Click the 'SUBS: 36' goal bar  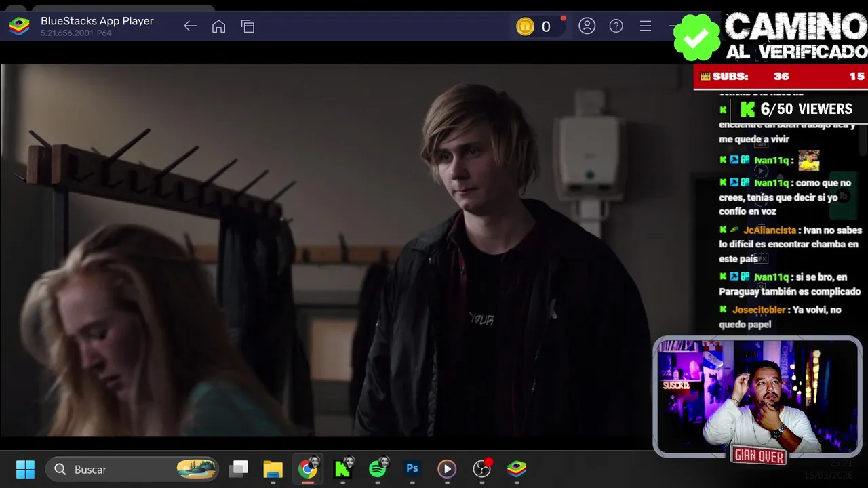[780, 77]
